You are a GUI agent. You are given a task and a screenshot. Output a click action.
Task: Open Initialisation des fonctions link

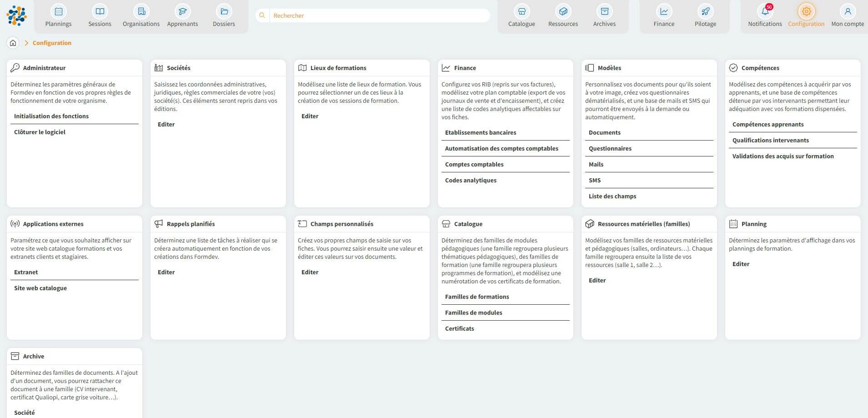point(51,116)
